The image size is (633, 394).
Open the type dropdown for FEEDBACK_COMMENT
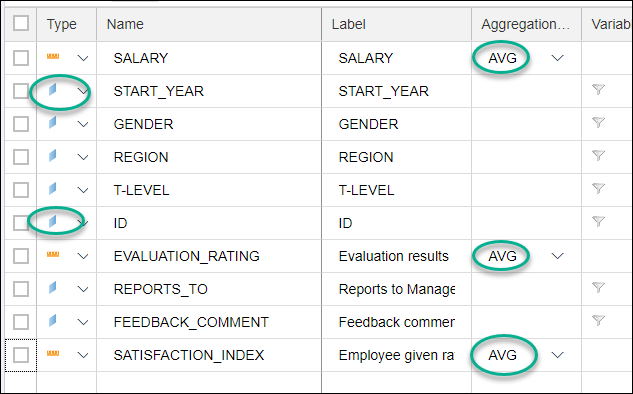(x=83, y=323)
